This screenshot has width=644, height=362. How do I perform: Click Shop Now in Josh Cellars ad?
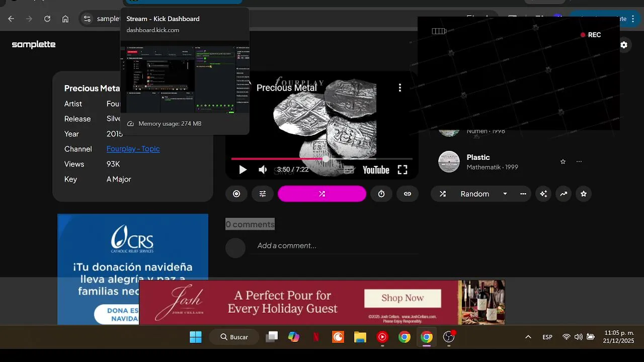tap(403, 298)
